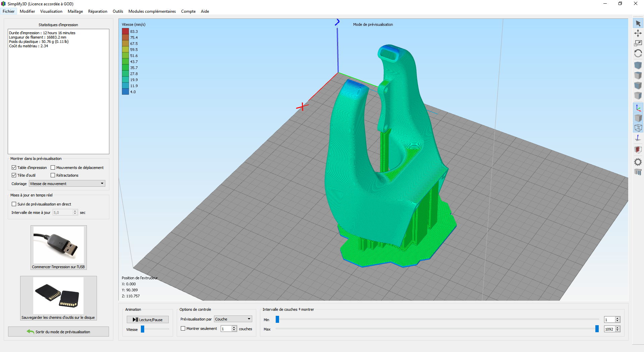Uncheck Tête d'outil checkbox

[14, 175]
